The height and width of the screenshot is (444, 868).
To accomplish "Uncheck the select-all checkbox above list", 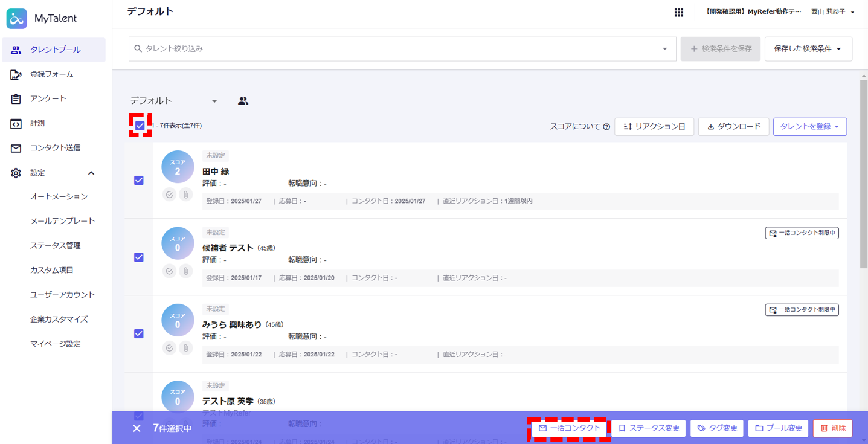I will click(140, 126).
